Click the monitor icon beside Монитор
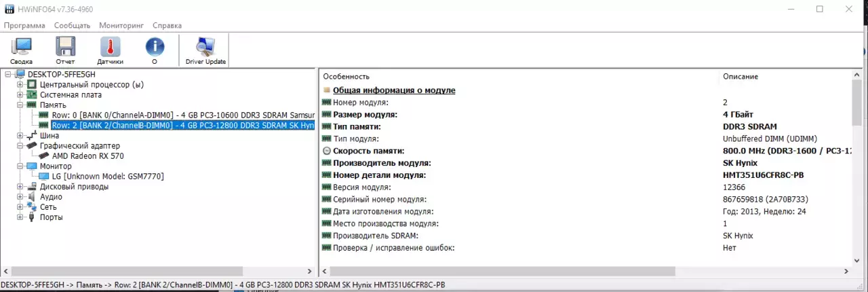Image resolution: width=868 pixels, height=292 pixels. [x=32, y=166]
